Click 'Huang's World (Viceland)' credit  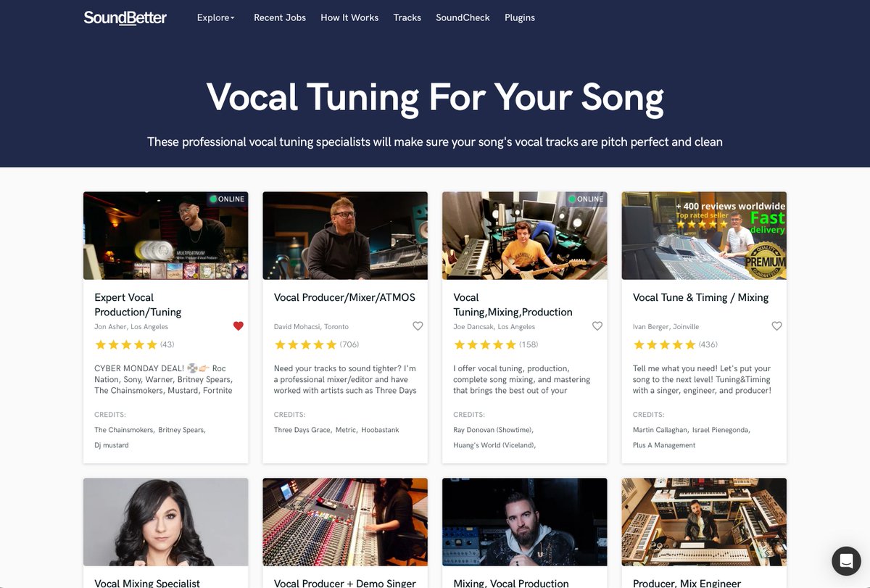tap(494, 445)
